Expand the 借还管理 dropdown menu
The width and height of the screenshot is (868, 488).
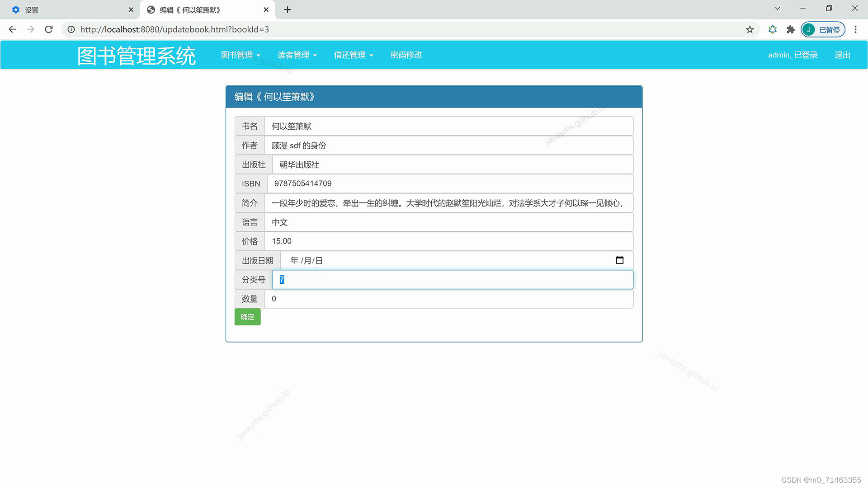tap(354, 55)
